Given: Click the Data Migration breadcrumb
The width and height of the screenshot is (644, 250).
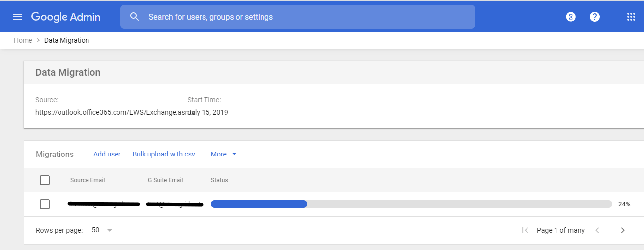Looking at the screenshot, I should tap(67, 40).
